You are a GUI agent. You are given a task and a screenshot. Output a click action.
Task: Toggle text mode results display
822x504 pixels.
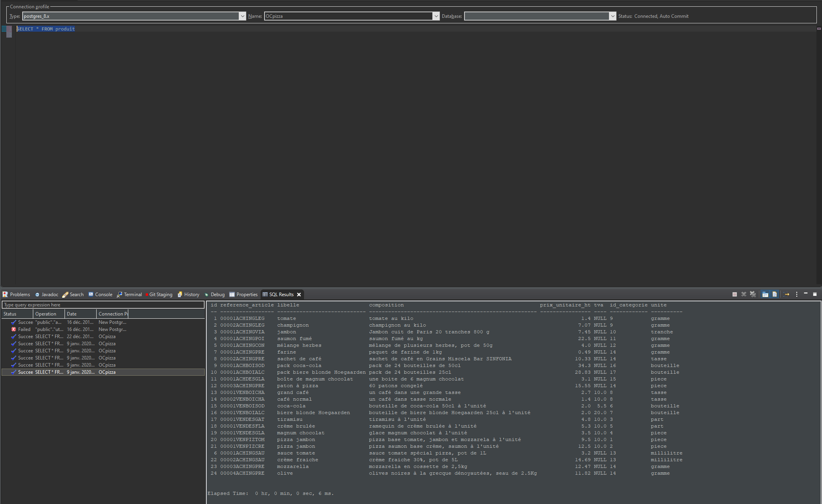point(774,294)
